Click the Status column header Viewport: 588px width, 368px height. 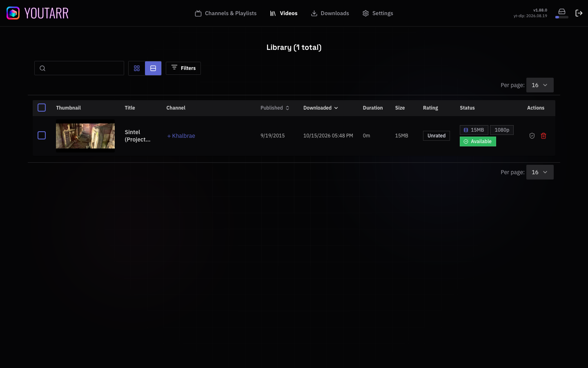tap(467, 108)
